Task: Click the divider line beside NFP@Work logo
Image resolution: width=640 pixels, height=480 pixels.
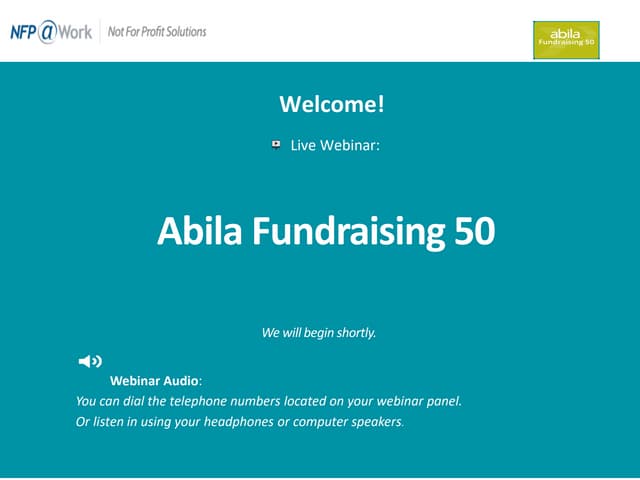Action: click(99, 32)
